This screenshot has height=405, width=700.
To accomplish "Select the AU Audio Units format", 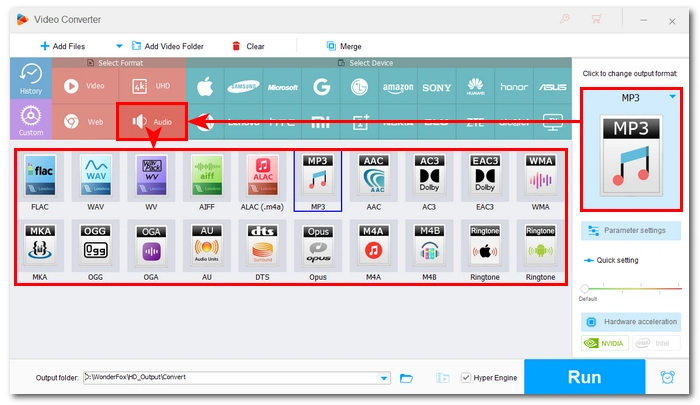I will pyautogui.click(x=207, y=246).
